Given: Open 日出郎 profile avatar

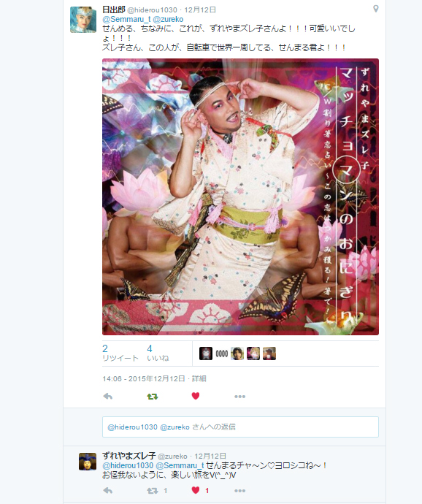Looking at the screenshot, I should point(83,20).
